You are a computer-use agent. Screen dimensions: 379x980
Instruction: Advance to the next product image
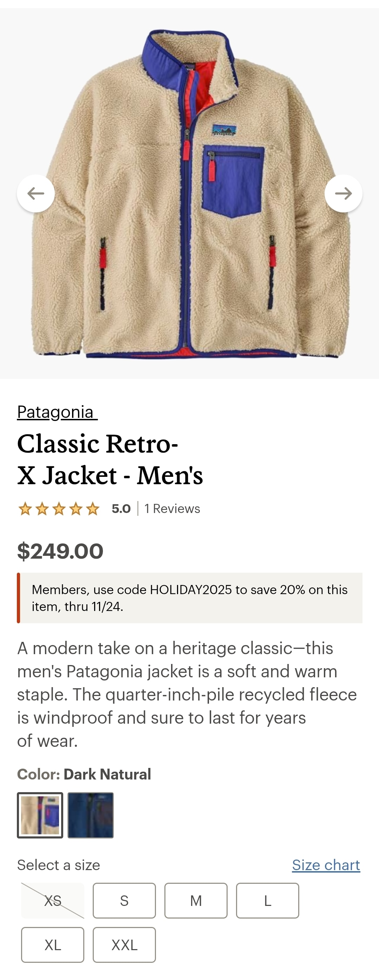pos(343,193)
